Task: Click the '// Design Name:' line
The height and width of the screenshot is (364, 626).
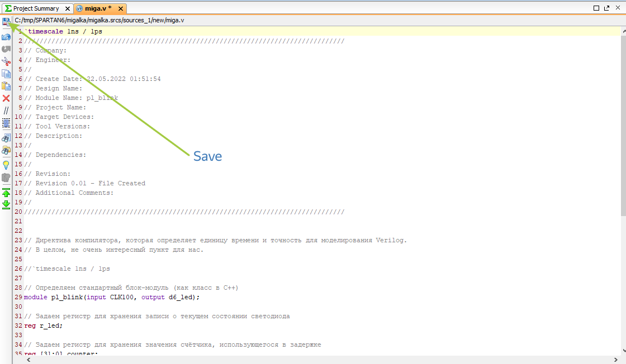Action: tap(53, 89)
